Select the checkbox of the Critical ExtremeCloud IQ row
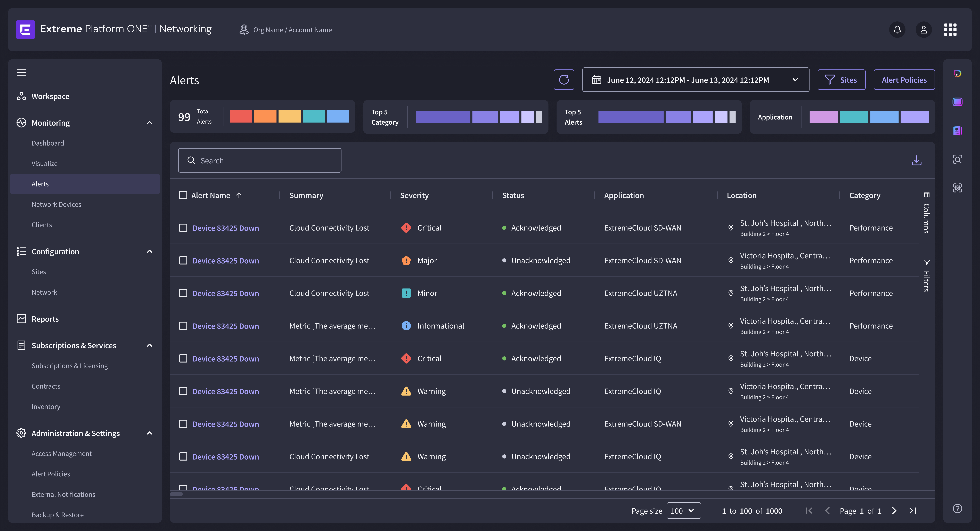The width and height of the screenshot is (980, 531). point(183,359)
